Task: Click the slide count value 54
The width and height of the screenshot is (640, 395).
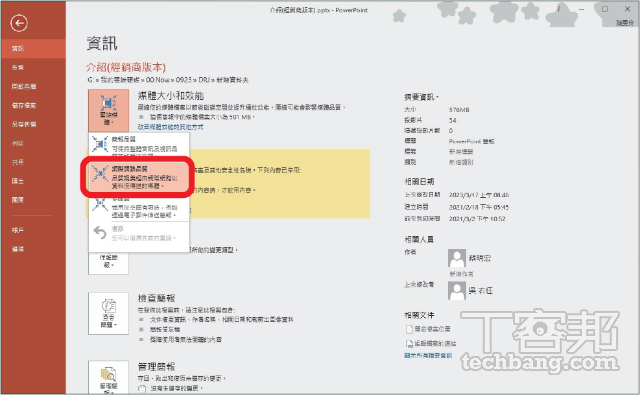Action: click(453, 120)
